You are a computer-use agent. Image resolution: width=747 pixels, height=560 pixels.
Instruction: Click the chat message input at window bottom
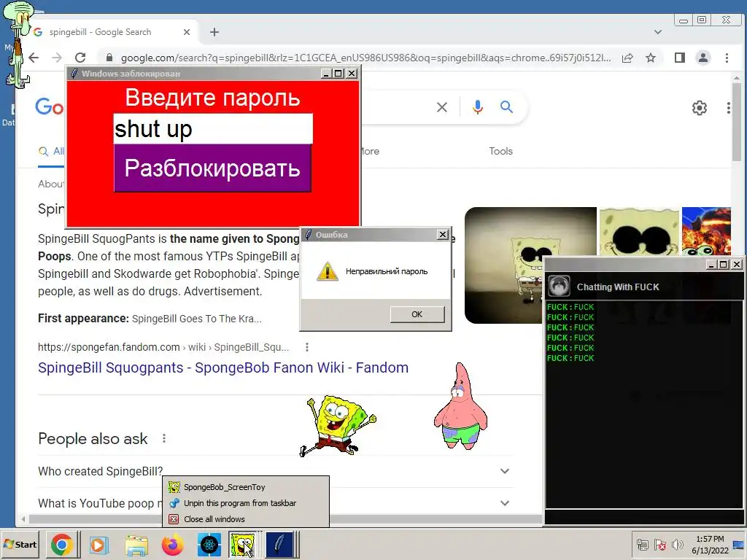point(643,516)
